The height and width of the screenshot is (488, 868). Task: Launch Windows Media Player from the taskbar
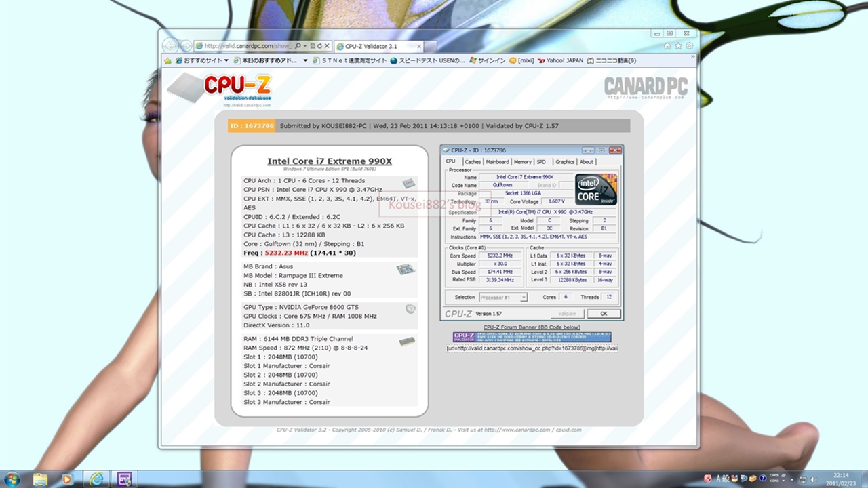coord(66,479)
